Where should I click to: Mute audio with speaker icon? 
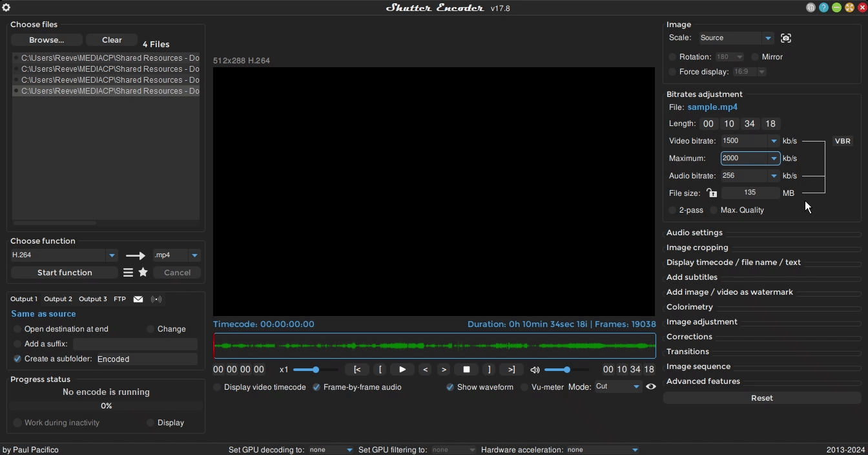tap(535, 370)
